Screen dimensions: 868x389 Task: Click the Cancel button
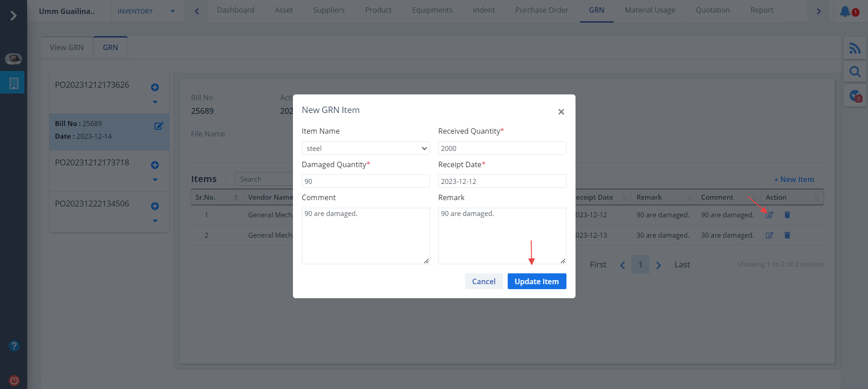point(483,281)
